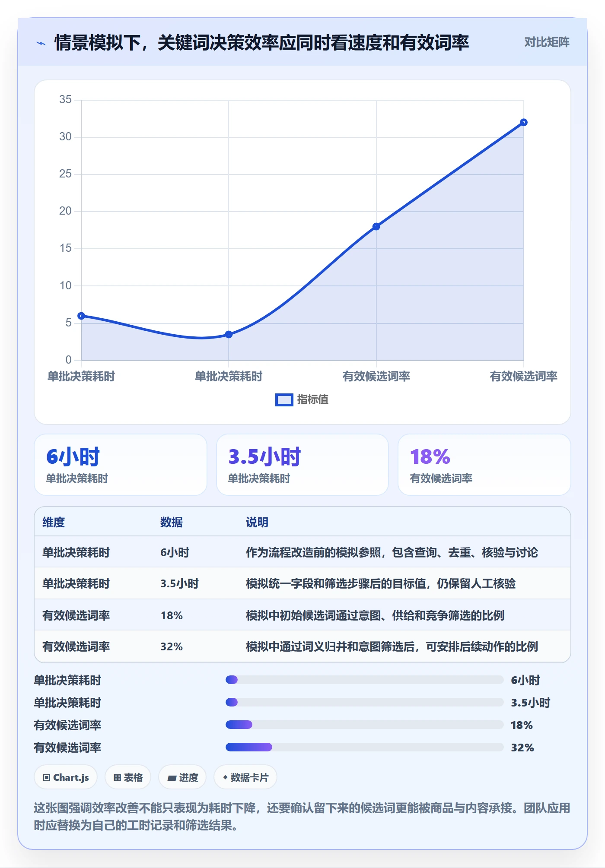Image resolution: width=605 pixels, height=868 pixels.
Task: Click the card title about 关键词决策效率
Action: tap(261, 43)
